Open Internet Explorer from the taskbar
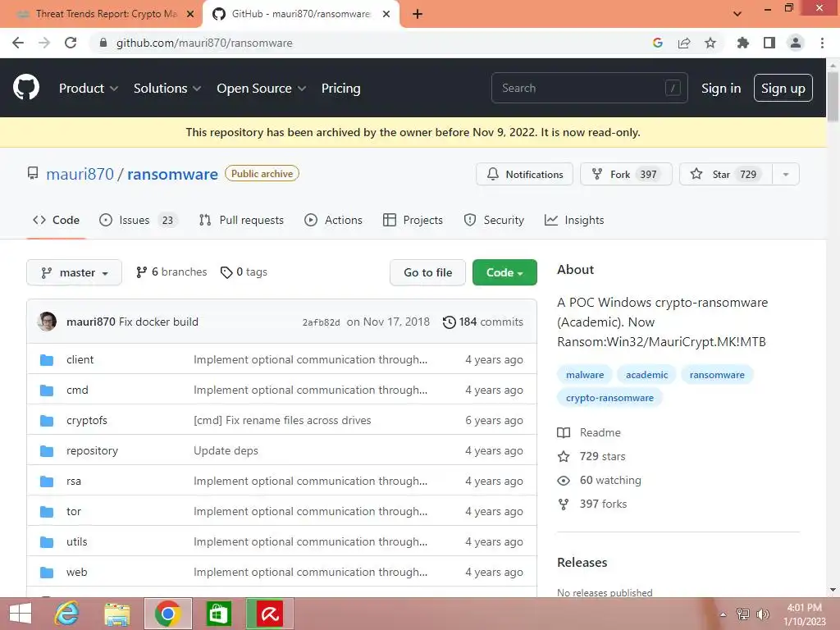840x630 pixels. tap(67, 614)
